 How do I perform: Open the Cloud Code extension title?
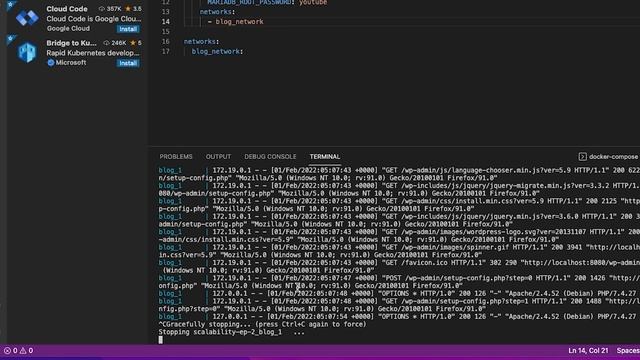point(67,9)
